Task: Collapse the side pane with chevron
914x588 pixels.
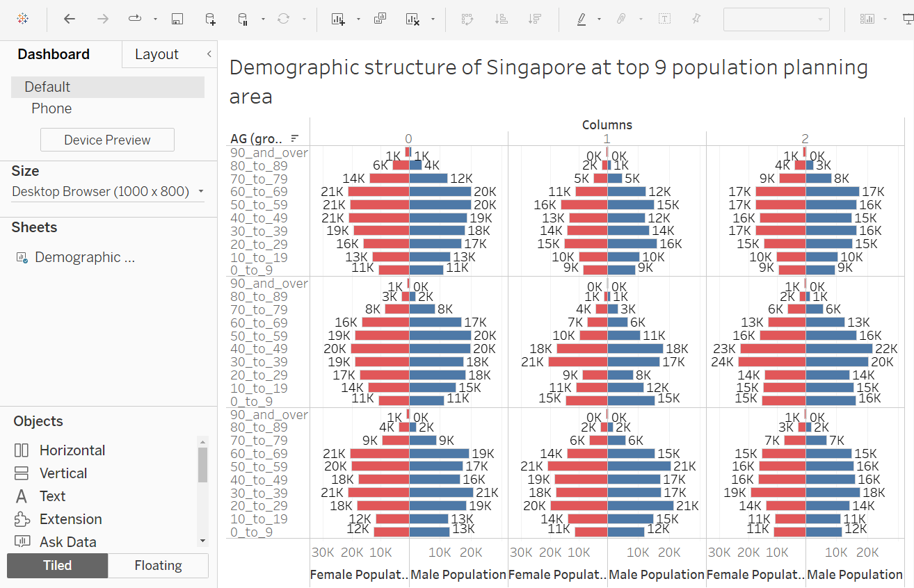Action: 209,54
